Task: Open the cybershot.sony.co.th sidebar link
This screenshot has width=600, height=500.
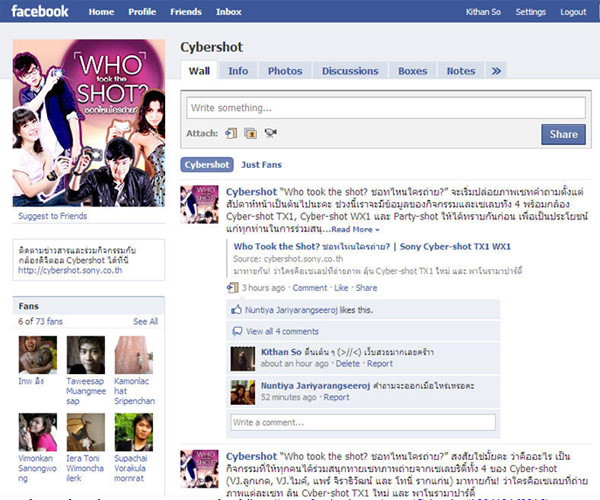Action: pyautogui.click(x=70, y=270)
